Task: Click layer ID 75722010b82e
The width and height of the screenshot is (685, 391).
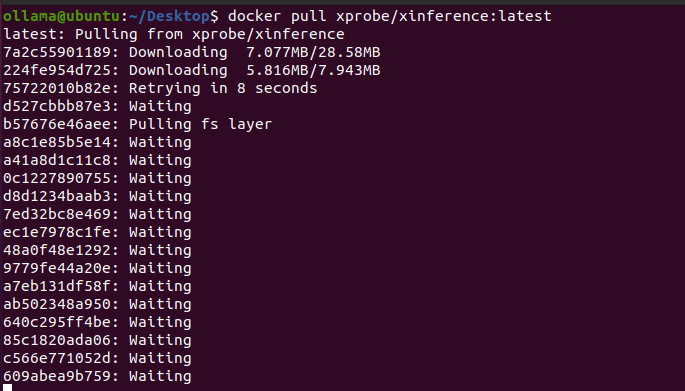Action: (57, 88)
